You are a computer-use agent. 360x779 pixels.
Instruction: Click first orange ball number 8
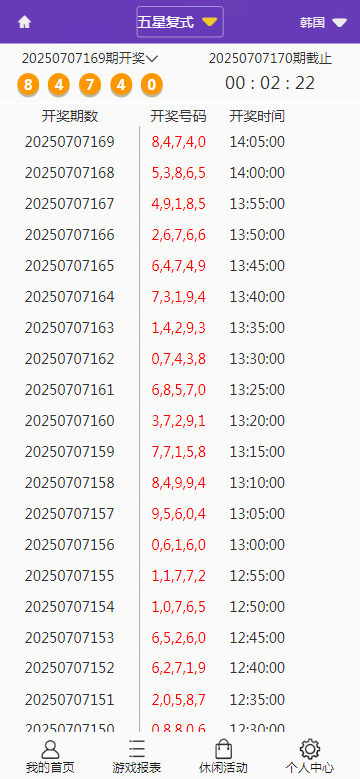(28, 85)
